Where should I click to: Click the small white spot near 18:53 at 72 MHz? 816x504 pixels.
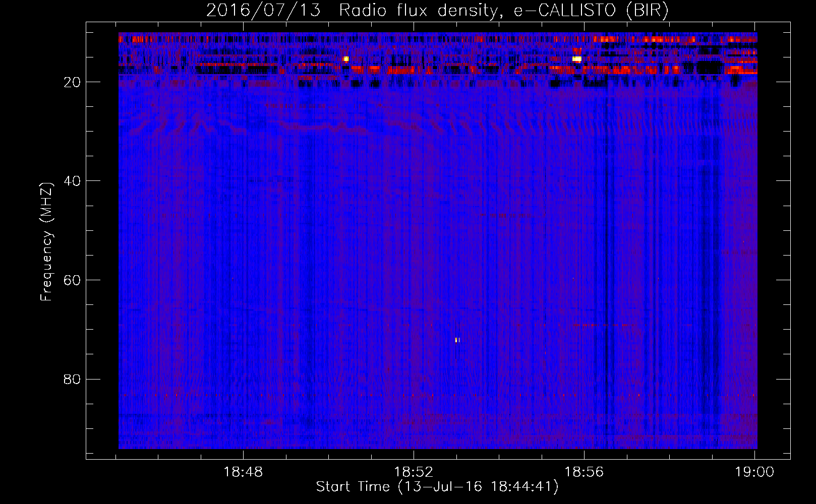[x=457, y=340]
